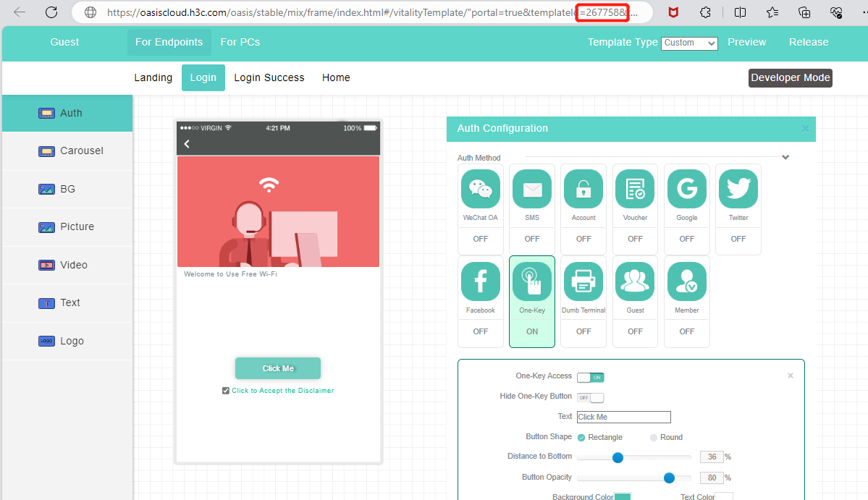
Task: Open the BG sidebar component
Action: click(x=67, y=189)
